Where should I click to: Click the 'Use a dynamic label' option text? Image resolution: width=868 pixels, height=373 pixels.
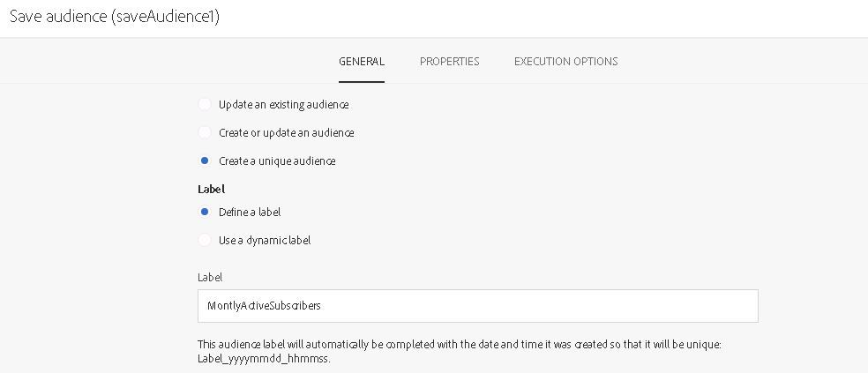pos(265,241)
